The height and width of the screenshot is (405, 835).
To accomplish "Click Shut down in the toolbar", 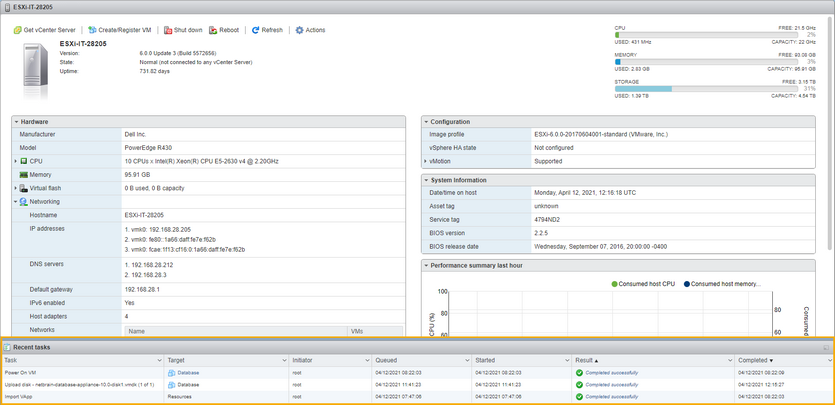I will coord(183,30).
